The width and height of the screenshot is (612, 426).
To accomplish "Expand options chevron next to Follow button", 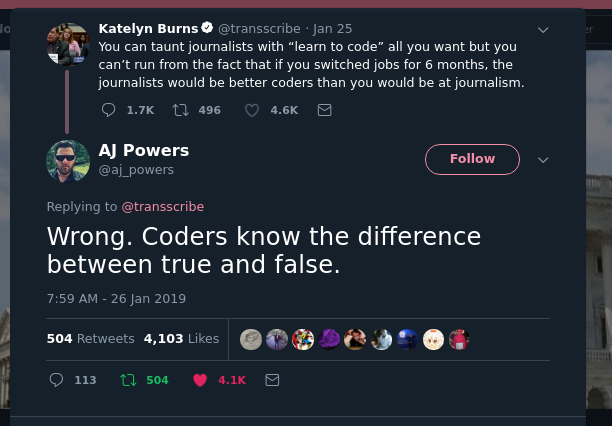I will point(543,160).
